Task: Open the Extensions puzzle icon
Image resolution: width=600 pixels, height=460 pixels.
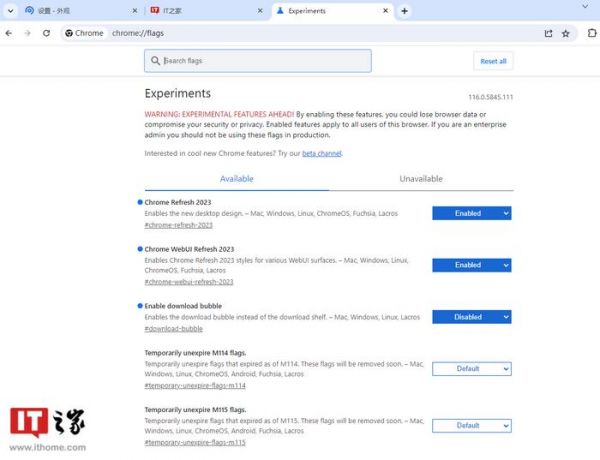Action: (591, 33)
